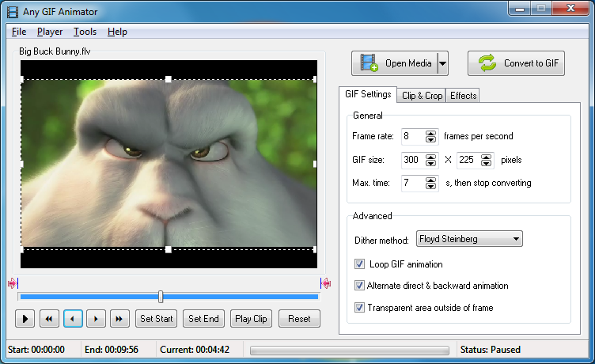595x364 pixels.
Task: Click the Reset button
Action: point(299,319)
